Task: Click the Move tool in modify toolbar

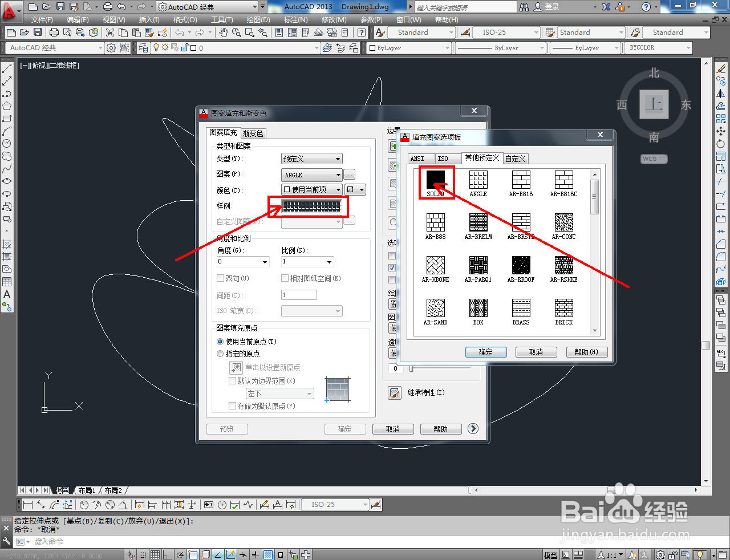Action: point(721,131)
